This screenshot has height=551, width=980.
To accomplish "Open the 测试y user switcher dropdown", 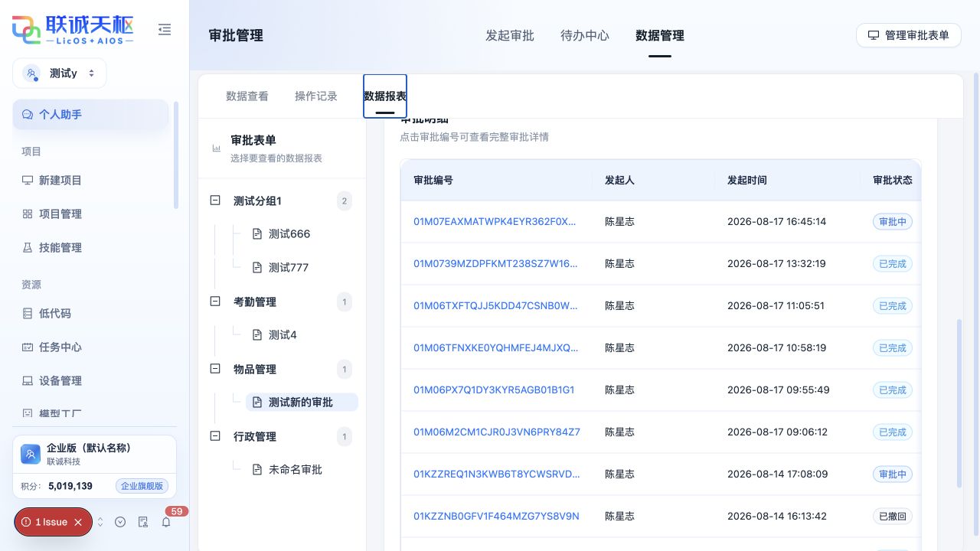I will point(60,73).
